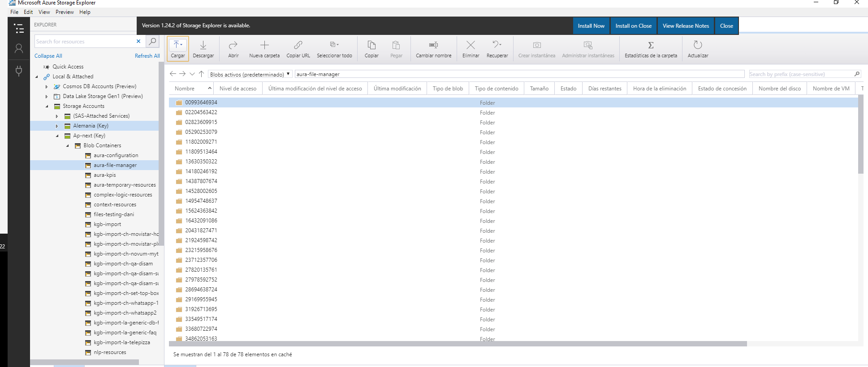Navigate forward with the right arrow
Image resolution: width=868 pixels, height=367 pixels.
[182, 74]
